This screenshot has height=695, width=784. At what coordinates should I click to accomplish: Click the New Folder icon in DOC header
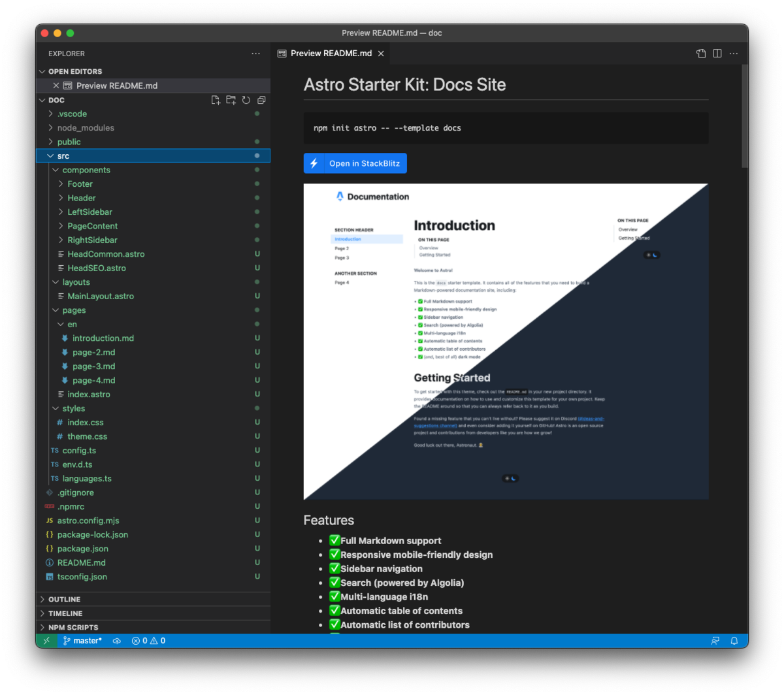click(x=231, y=100)
